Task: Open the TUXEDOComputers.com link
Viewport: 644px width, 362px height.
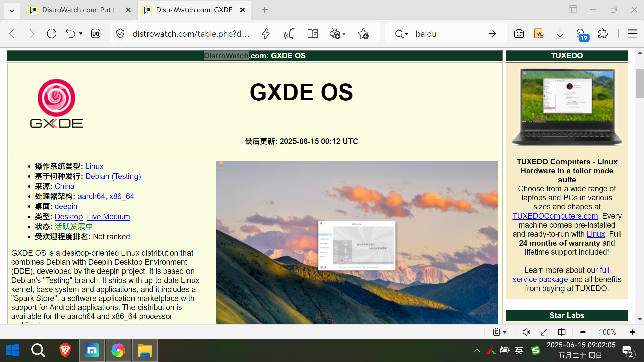Action: click(x=555, y=216)
